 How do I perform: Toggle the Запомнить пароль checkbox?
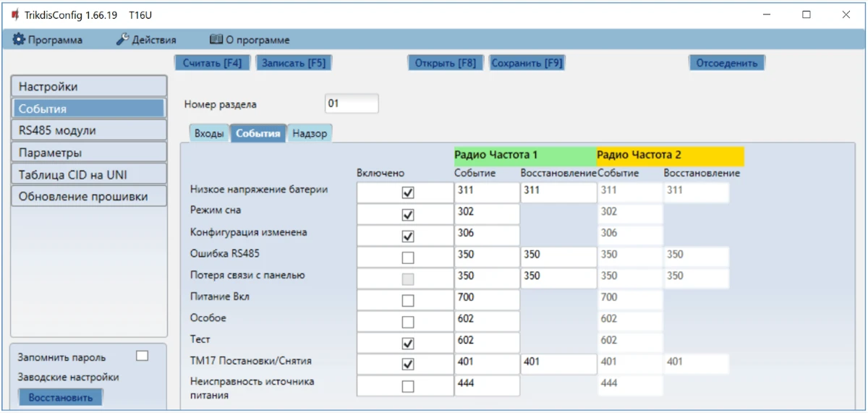click(142, 356)
